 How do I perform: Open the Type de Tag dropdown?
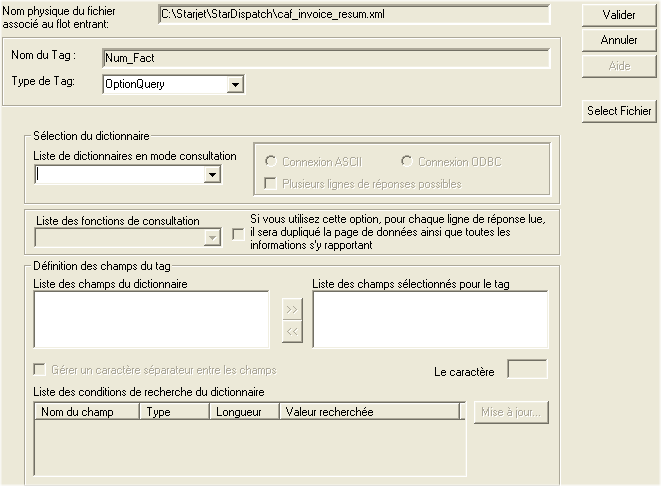pos(235,85)
